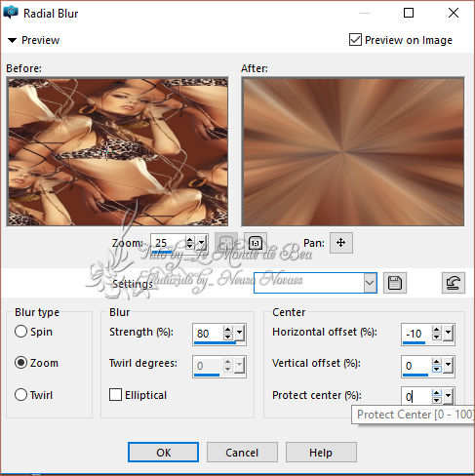Image resolution: width=475 pixels, height=476 pixels.
Task: Increase Strength with the up arrow
Action: [x=228, y=329]
